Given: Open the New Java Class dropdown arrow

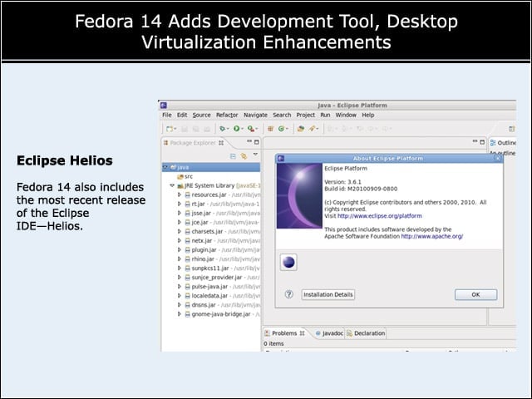Looking at the screenshot, I should (x=287, y=129).
